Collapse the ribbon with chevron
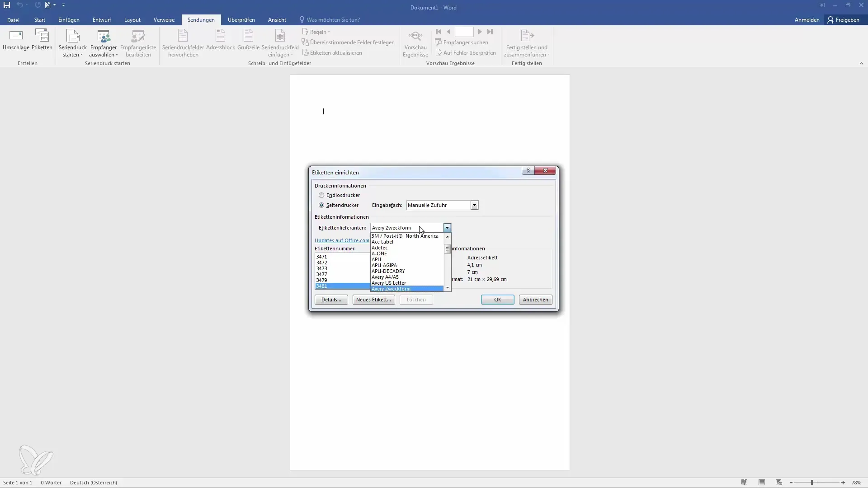 tap(861, 64)
